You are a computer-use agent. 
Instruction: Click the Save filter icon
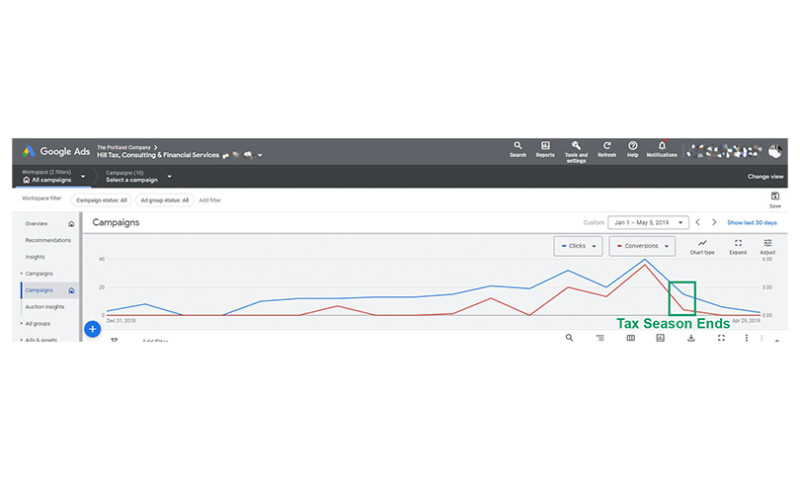click(775, 199)
